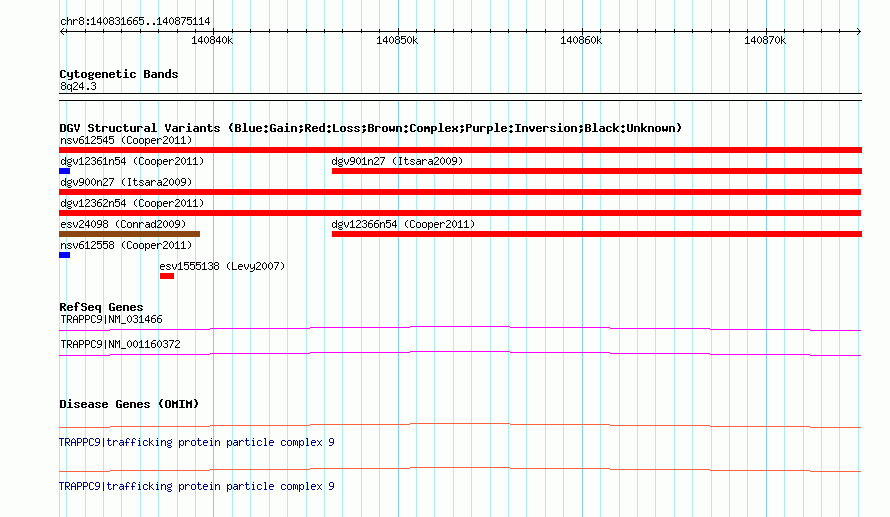
Task: Open variant dgv12366n54 (Cooper2011) label
Action: click(404, 224)
